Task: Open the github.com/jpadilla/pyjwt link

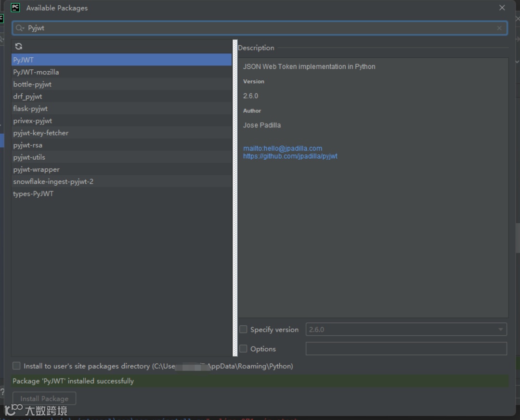Action: [290, 156]
